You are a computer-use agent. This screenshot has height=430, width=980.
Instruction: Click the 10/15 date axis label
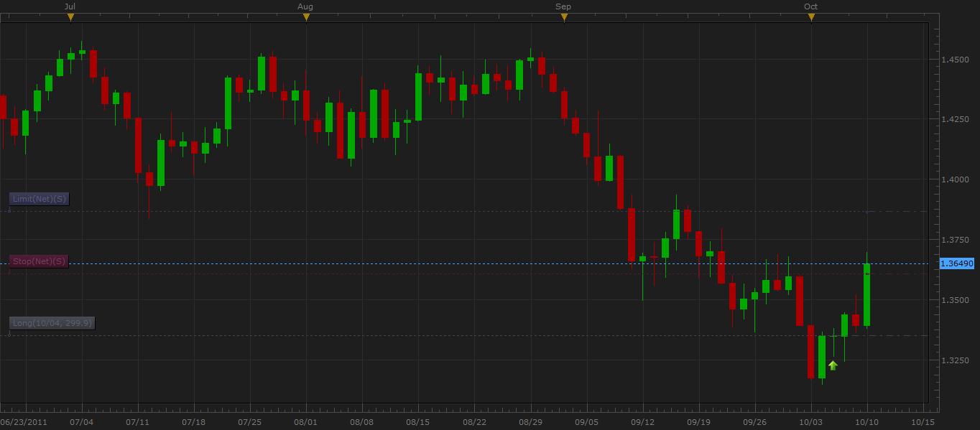[923, 422]
